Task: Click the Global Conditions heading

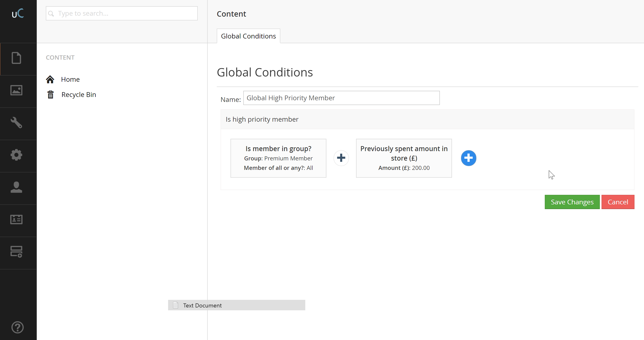Action: click(x=265, y=72)
